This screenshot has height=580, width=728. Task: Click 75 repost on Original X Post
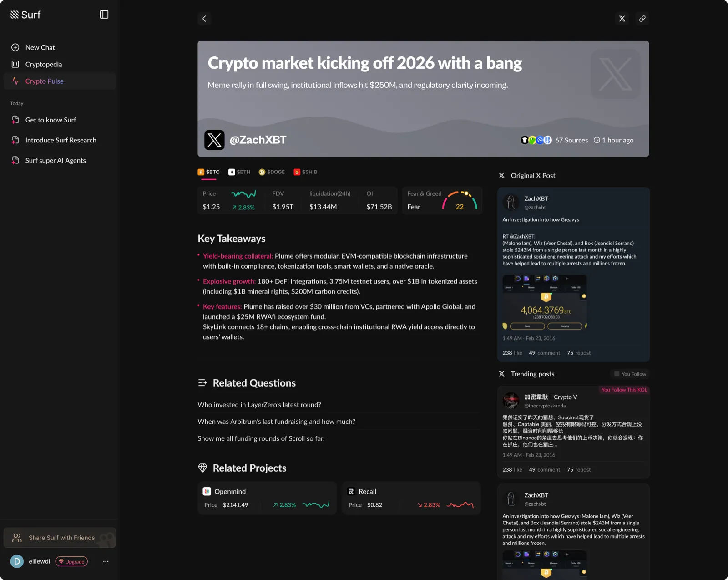point(579,353)
